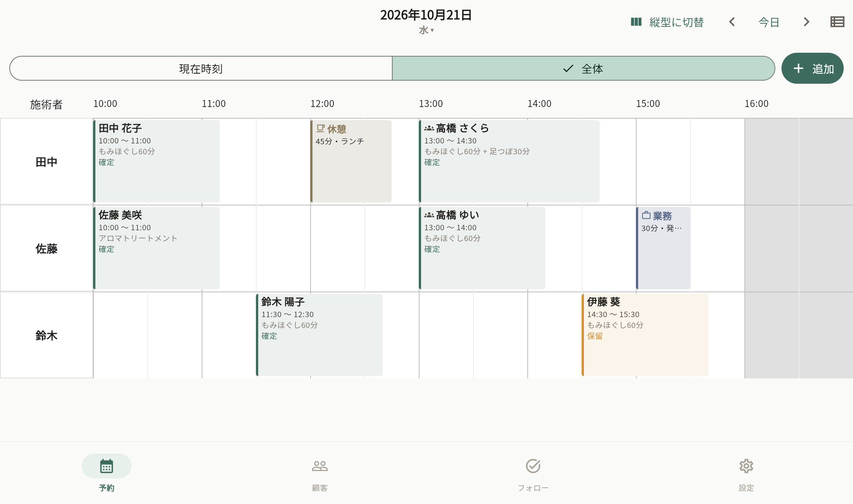The height and width of the screenshot is (504, 853).
Task: Select the 現在時刻 segment
Action: (x=201, y=69)
